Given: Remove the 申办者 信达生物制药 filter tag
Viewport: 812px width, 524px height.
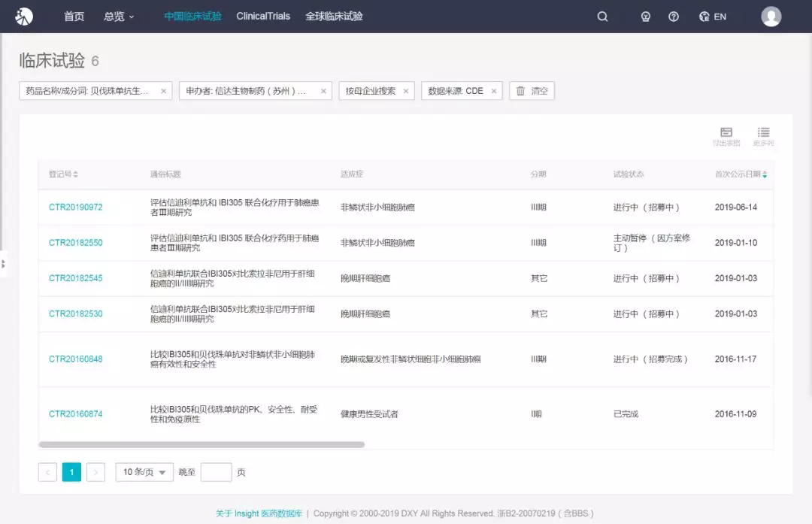Looking at the screenshot, I should tap(323, 91).
